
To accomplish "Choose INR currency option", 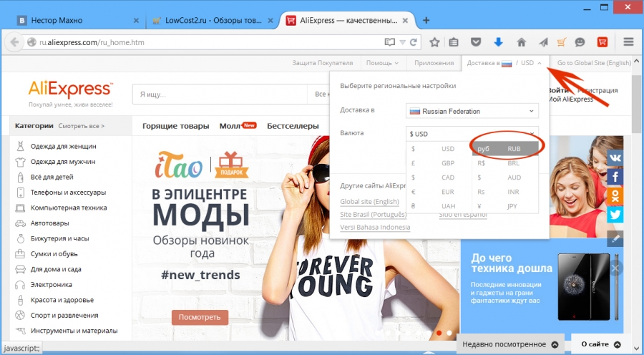I will point(505,192).
